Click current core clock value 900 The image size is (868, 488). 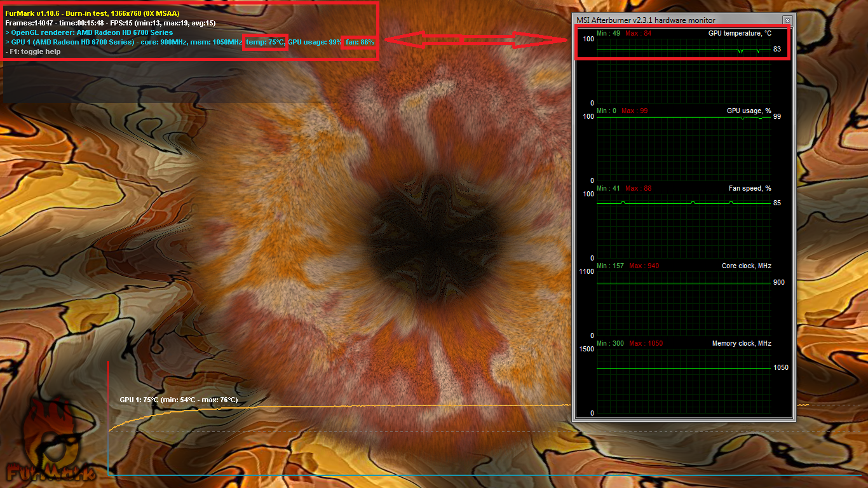[779, 282]
